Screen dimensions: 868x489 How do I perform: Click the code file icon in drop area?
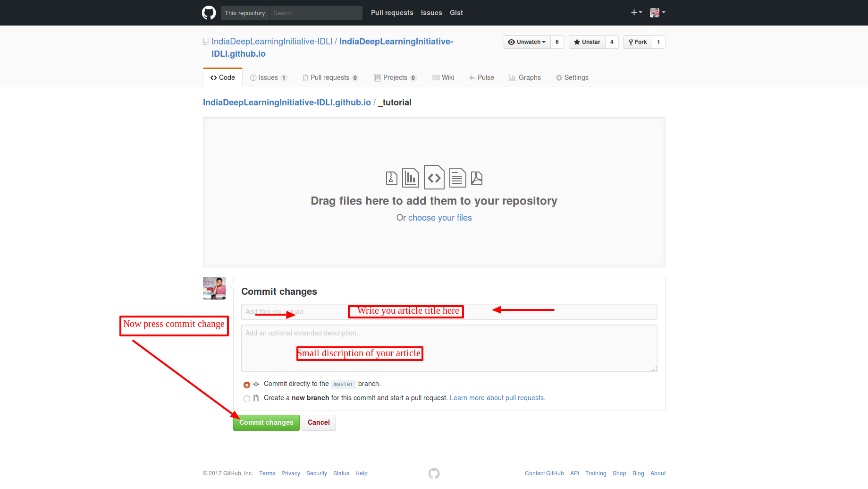(x=434, y=177)
